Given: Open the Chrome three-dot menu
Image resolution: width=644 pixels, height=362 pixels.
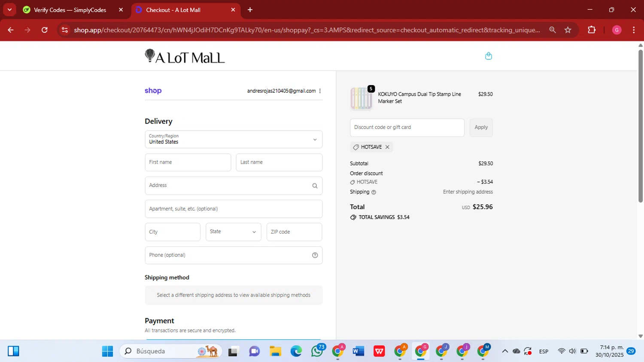Looking at the screenshot, I should tap(634, 30).
